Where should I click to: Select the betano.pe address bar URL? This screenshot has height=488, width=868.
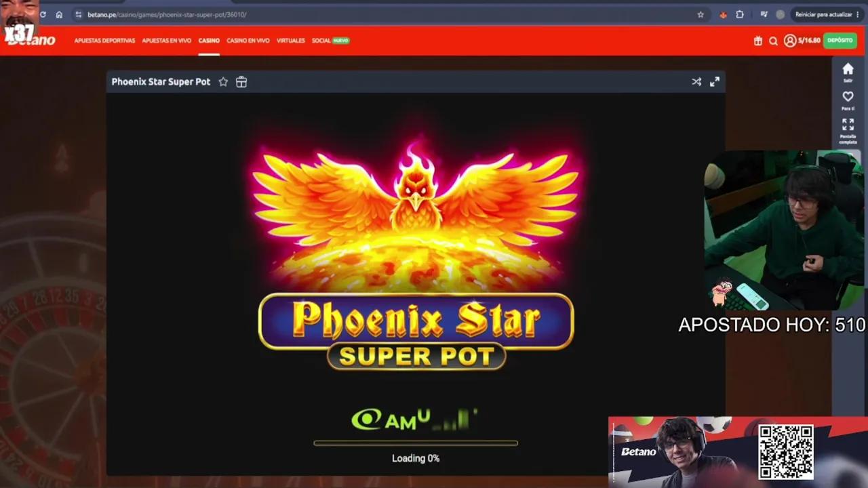[x=167, y=14]
